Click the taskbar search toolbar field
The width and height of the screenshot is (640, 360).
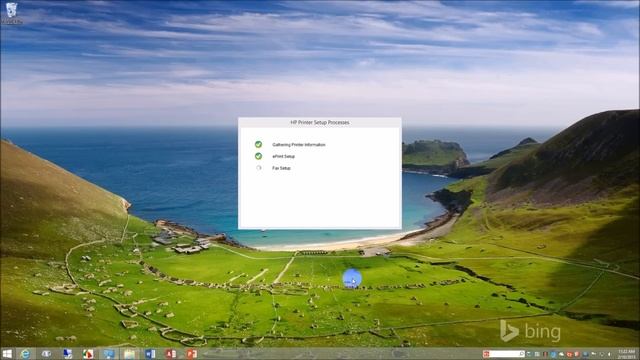[504, 354]
